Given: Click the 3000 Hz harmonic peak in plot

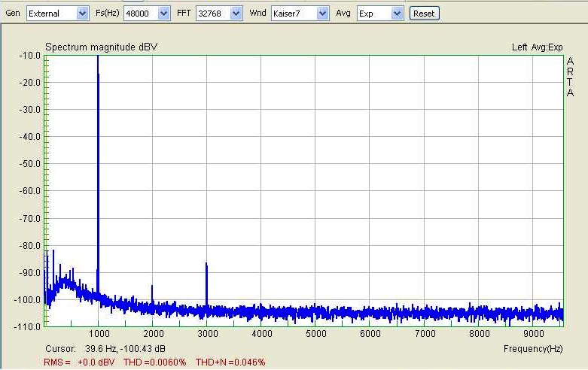Looking at the screenshot, I should 206,284.
